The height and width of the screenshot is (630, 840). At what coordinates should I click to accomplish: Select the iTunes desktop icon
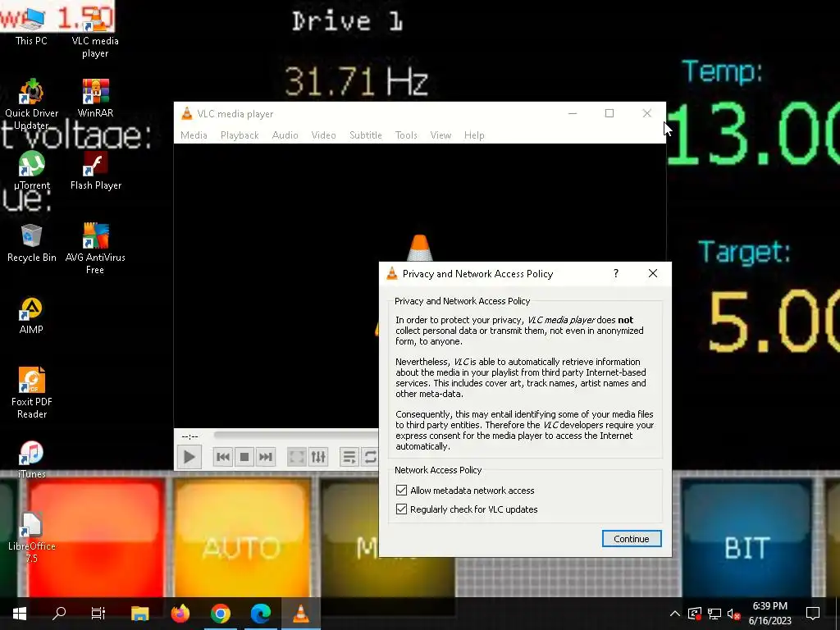pyautogui.click(x=31, y=459)
